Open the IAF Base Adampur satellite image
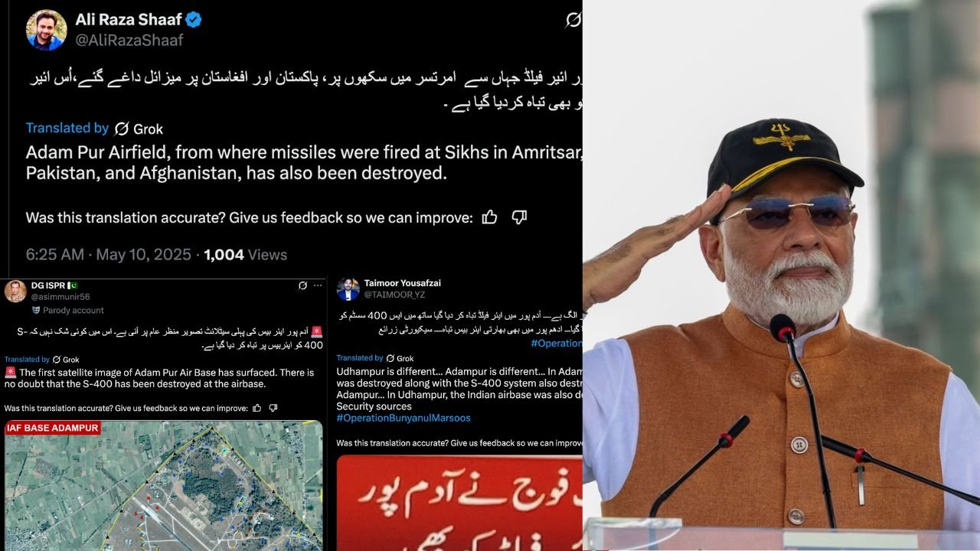The image size is (980, 551). pyautogui.click(x=164, y=485)
